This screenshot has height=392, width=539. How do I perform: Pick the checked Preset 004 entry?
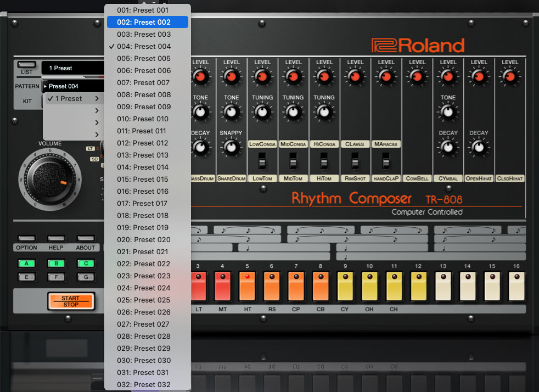[x=148, y=46]
